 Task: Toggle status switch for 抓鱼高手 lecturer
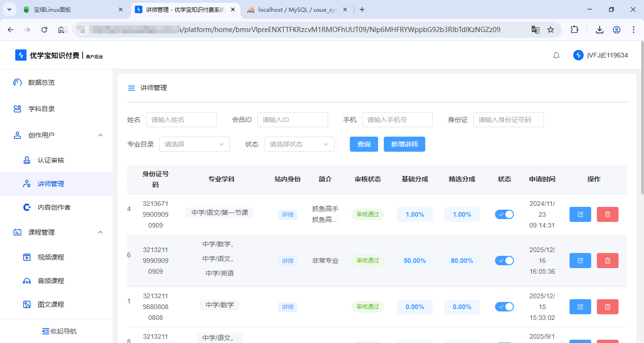(x=504, y=214)
